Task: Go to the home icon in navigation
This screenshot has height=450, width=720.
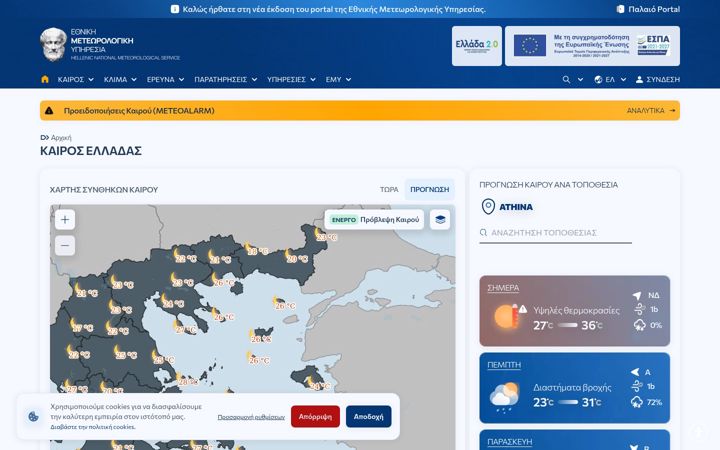Action: 45,79
